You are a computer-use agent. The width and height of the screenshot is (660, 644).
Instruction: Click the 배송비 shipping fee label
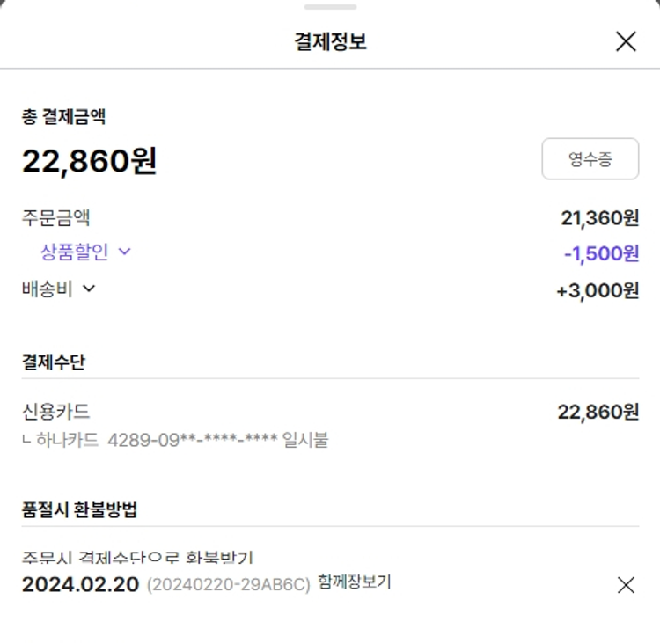click(x=48, y=289)
